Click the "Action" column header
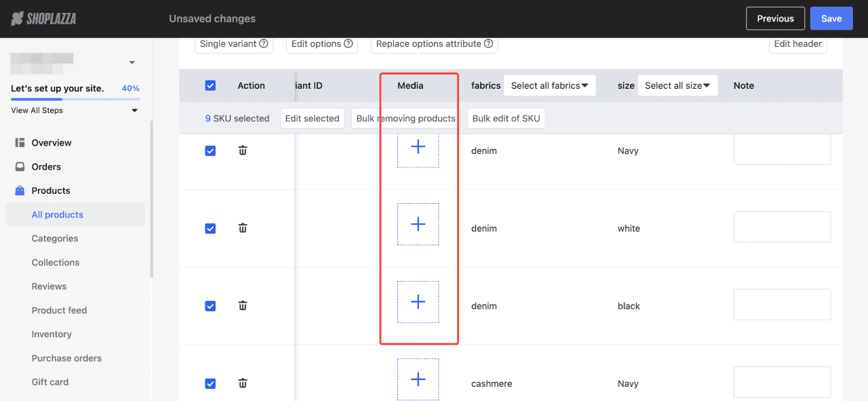Viewport: 868px width, 401px height. [251, 85]
